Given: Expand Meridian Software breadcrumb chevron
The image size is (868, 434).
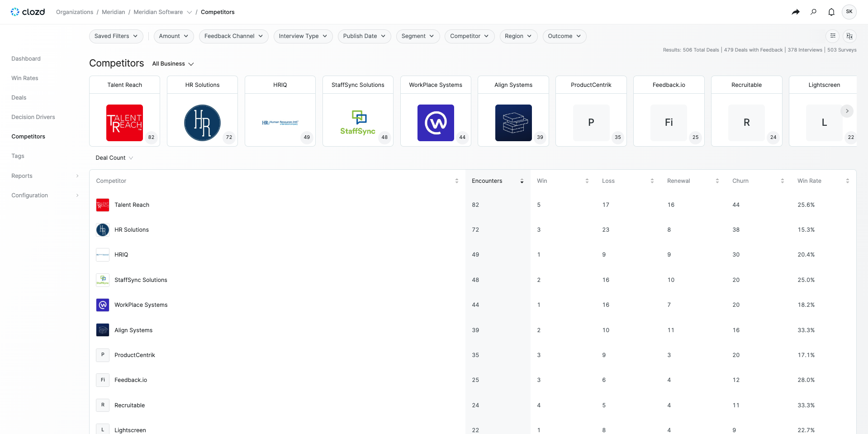Looking at the screenshot, I should [190, 12].
